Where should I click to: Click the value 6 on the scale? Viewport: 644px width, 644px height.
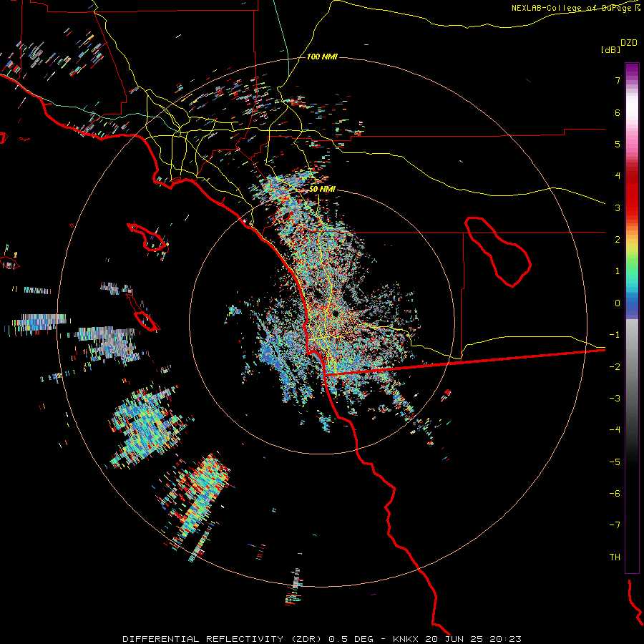point(618,112)
